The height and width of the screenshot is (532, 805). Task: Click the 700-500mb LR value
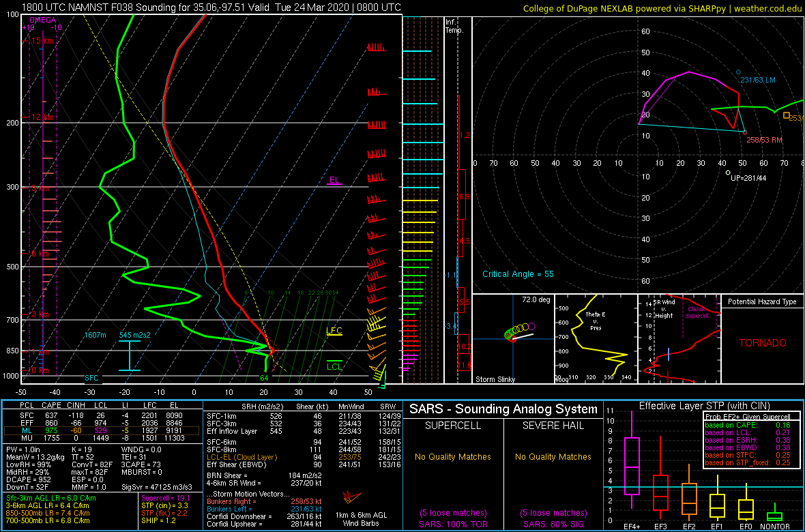pos(48,520)
